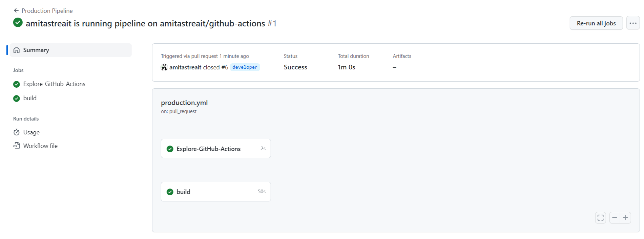This screenshot has height=239, width=644.
Task: Click the back arrow beside Production Pipeline
Action: (16, 10)
